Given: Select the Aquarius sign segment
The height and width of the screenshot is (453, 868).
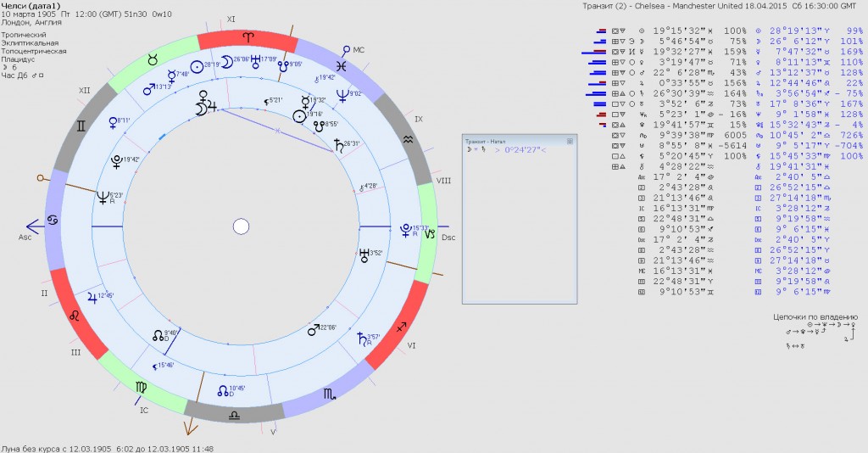Looking at the screenshot, I should point(408,140).
